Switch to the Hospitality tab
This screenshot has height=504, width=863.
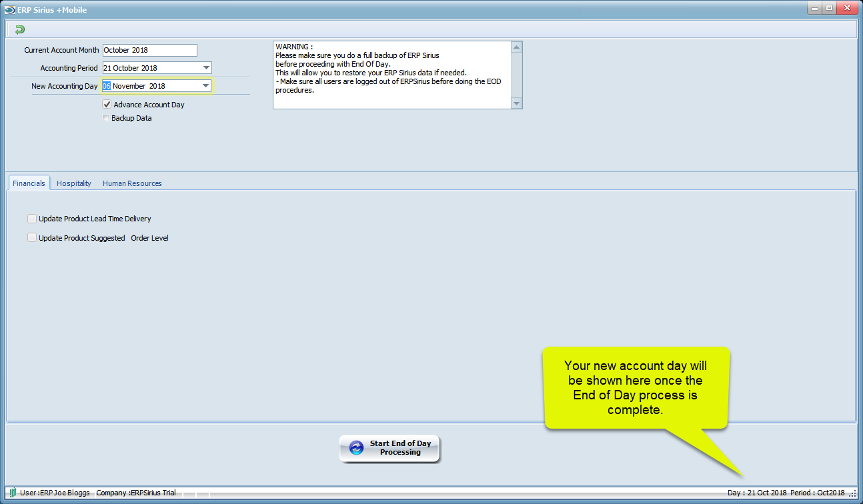(74, 183)
